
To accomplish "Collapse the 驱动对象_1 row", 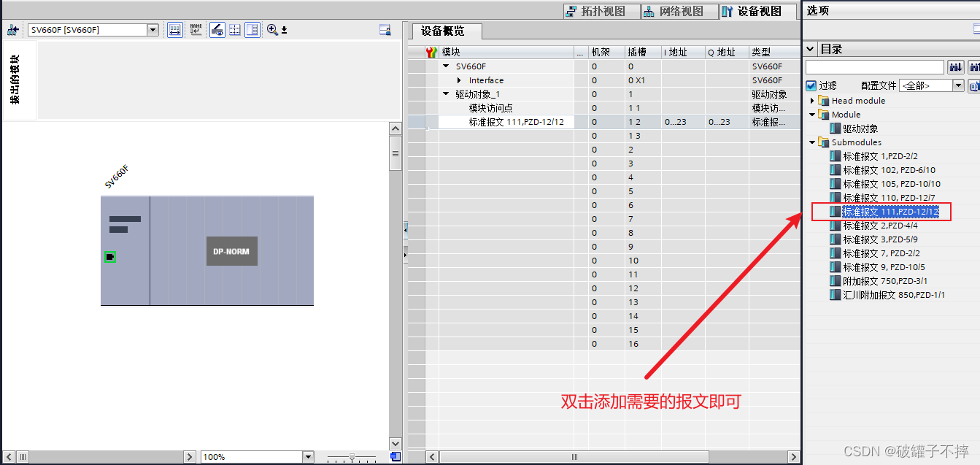I will [x=446, y=94].
